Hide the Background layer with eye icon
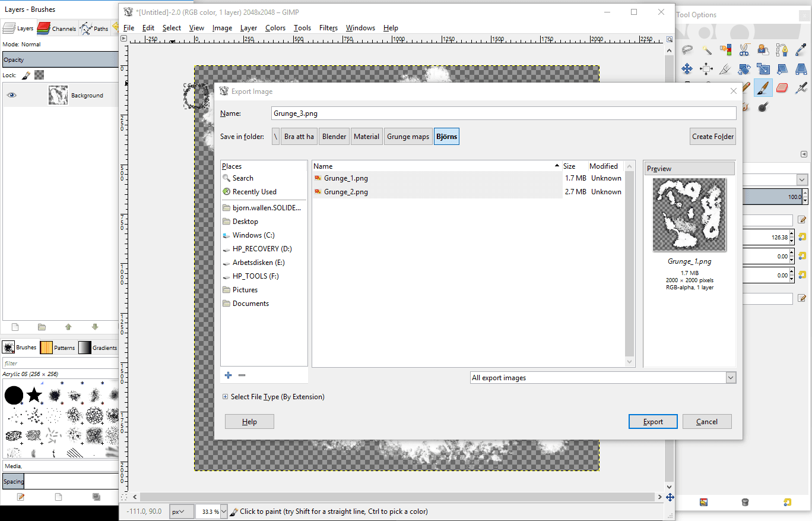 pyautogui.click(x=11, y=95)
